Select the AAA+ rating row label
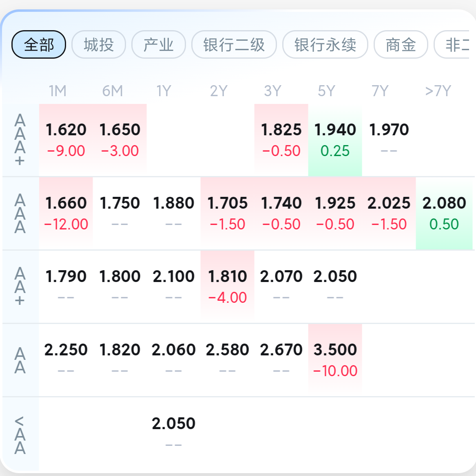 [x=20, y=140]
